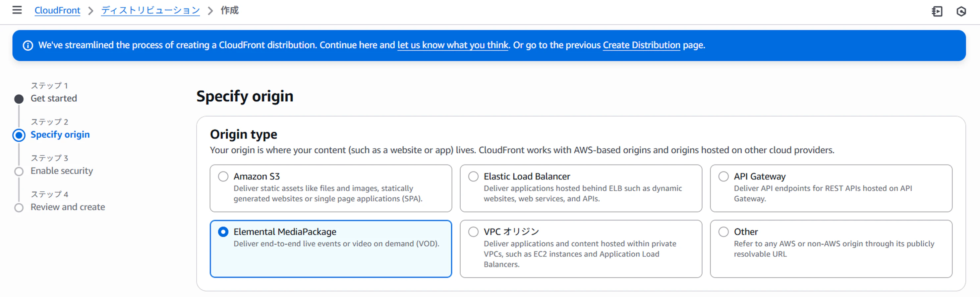The width and height of the screenshot is (980, 297).
Task: Click the Specify origin step in sidebar
Action: click(x=60, y=135)
